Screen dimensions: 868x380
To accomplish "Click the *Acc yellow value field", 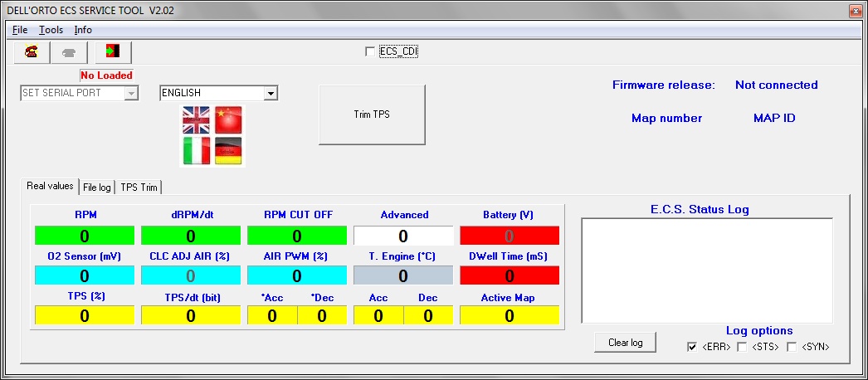I will click(272, 315).
